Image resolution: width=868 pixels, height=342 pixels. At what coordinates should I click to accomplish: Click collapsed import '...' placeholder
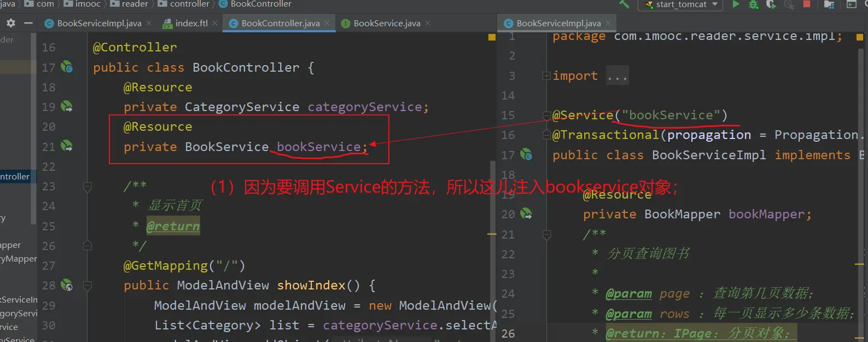click(x=617, y=76)
